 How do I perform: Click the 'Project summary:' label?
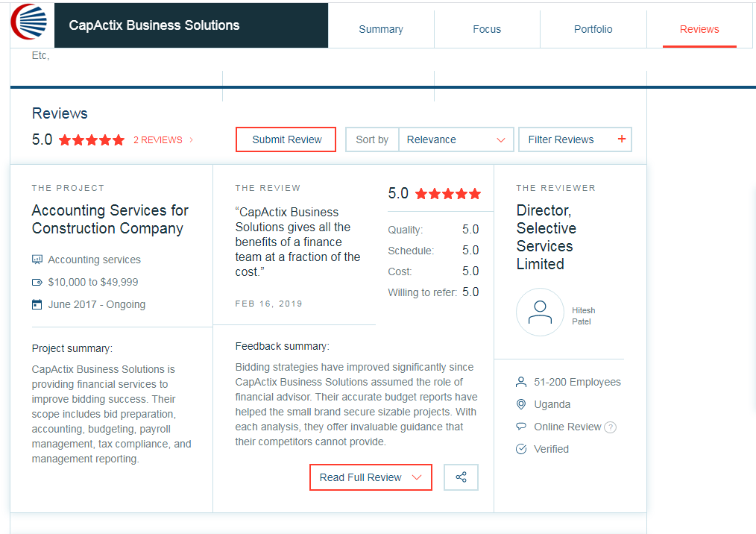[72, 348]
